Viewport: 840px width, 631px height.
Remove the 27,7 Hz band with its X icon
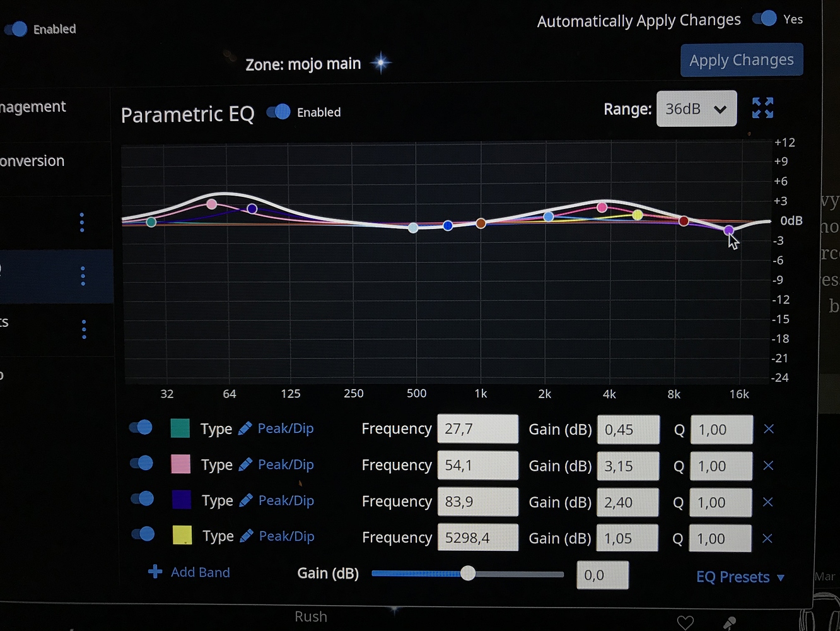pos(768,429)
